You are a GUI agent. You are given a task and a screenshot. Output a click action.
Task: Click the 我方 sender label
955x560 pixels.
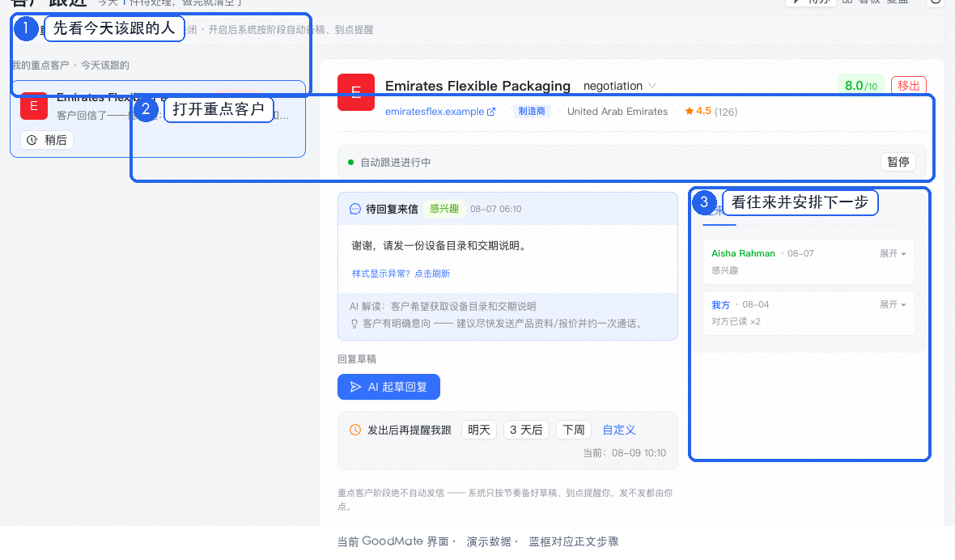[x=720, y=304]
